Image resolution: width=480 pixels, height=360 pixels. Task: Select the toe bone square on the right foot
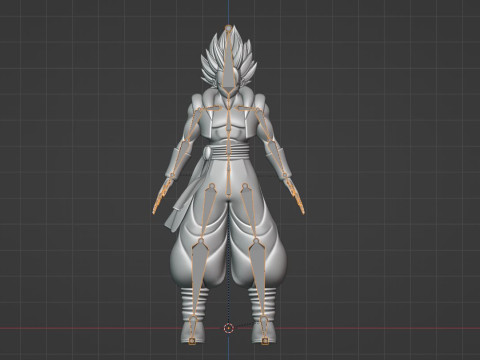(265, 341)
